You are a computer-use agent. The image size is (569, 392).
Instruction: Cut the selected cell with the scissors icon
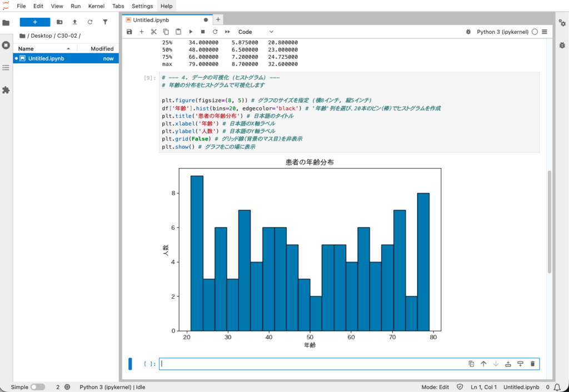154,32
